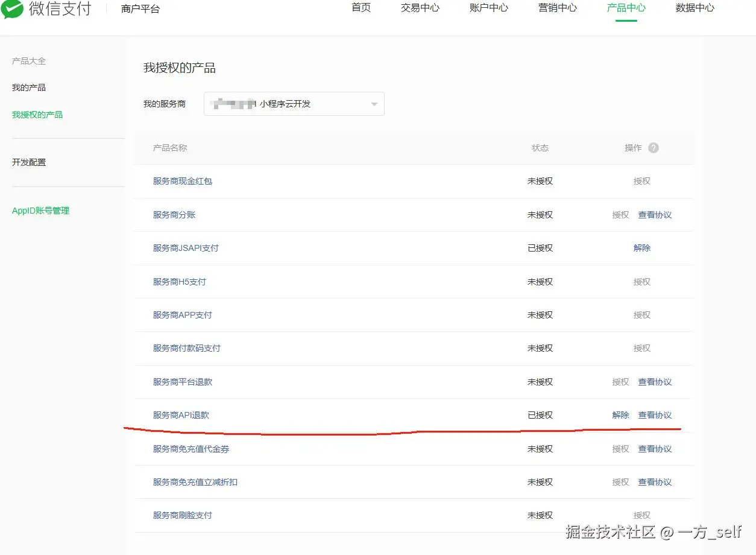View 查看协议 for 服务商平台退款
Viewport: 756px width, 555px height.
click(x=655, y=382)
